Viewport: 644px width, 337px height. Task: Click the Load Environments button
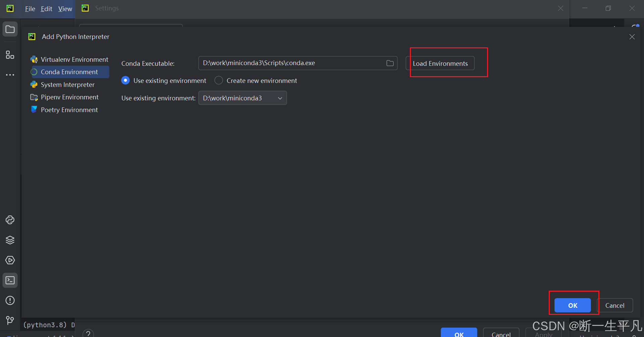tap(440, 63)
